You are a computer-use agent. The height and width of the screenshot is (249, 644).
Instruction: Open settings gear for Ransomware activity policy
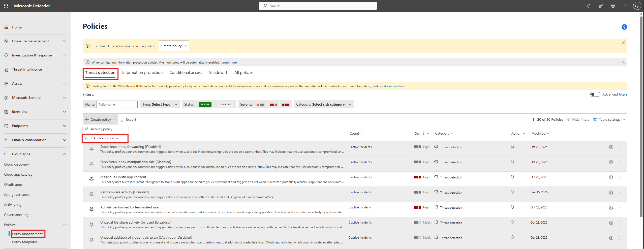611,193
